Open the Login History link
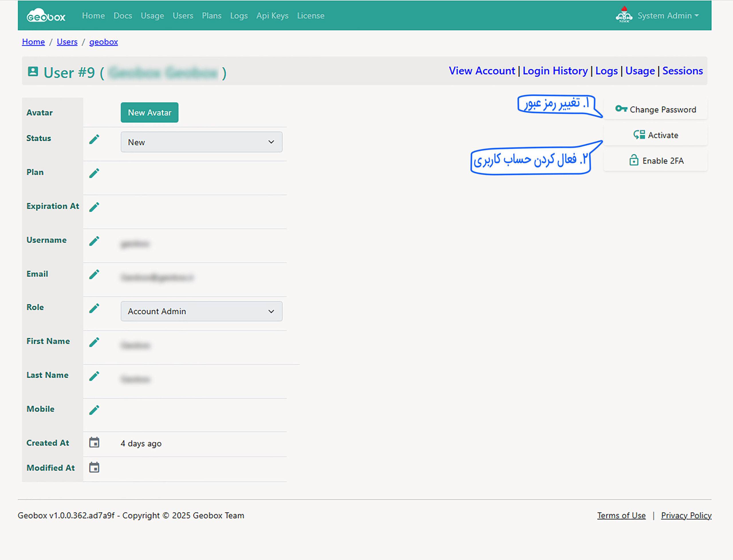Viewport: 733px width, 560px height. (x=555, y=71)
